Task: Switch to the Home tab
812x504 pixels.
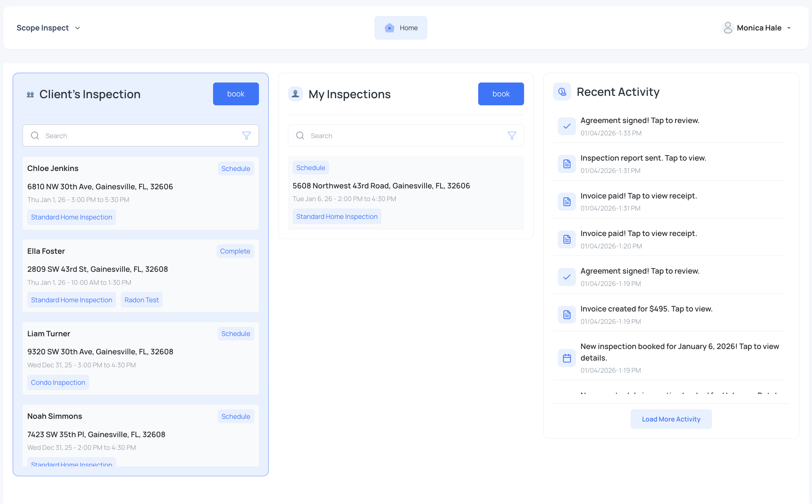Action: [400, 28]
